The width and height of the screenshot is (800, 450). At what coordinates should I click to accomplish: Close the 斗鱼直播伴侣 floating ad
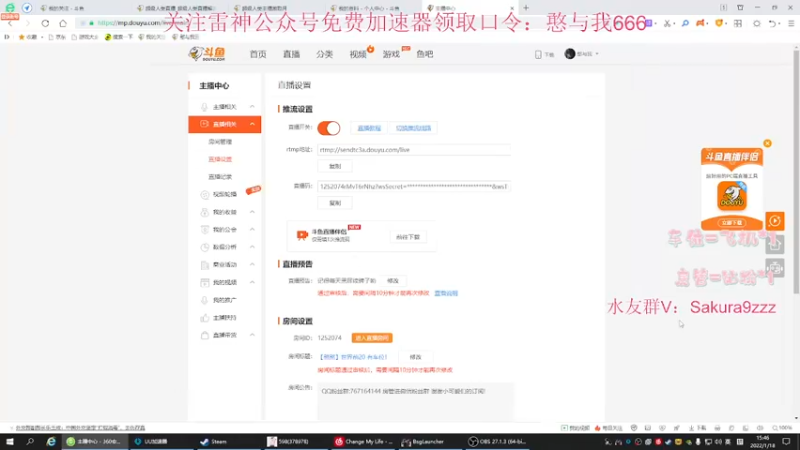[x=767, y=143]
